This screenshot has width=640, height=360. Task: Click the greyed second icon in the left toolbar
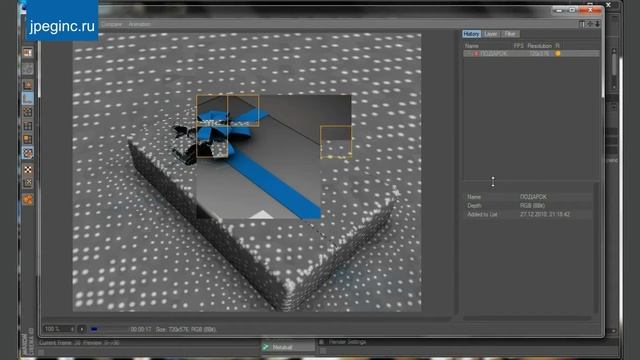[x=28, y=69]
